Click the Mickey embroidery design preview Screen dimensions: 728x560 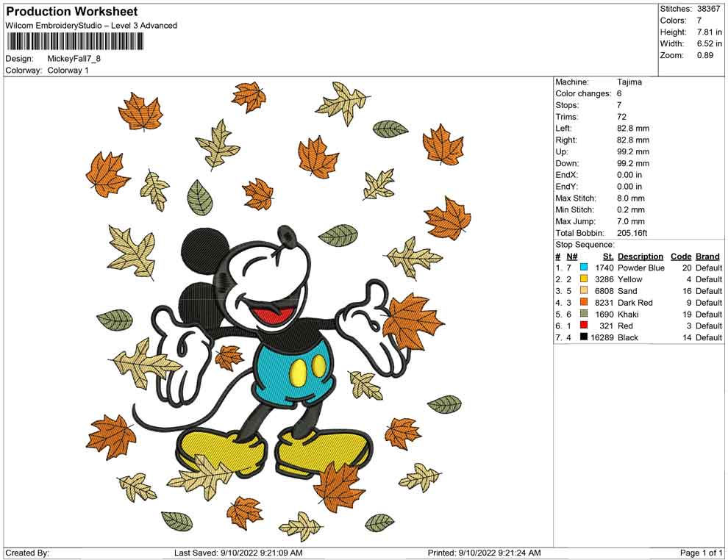[278, 312]
